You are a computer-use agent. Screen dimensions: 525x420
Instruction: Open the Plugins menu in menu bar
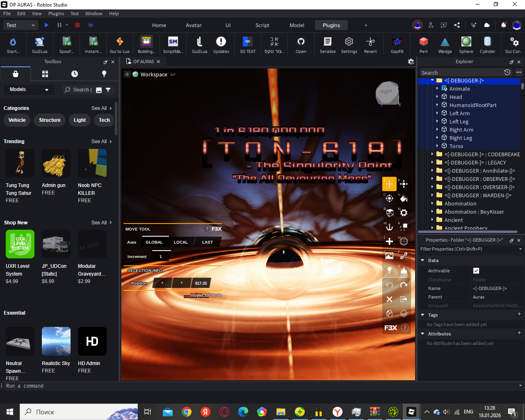pos(56,14)
